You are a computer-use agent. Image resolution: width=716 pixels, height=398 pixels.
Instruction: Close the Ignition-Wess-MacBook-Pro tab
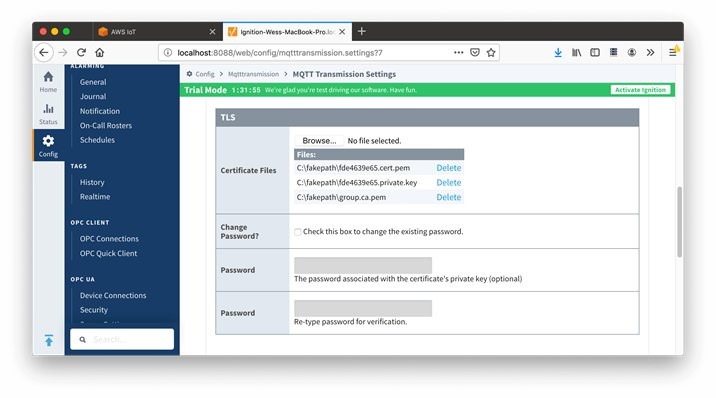coord(342,31)
